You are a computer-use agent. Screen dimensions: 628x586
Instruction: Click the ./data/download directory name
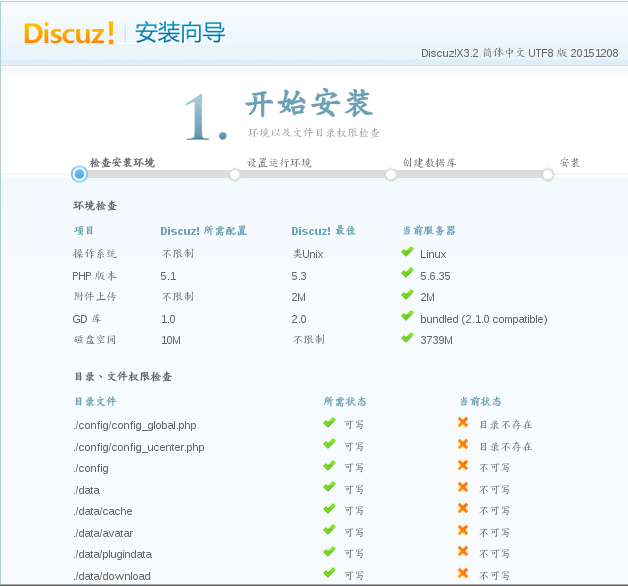(x=112, y=576)
